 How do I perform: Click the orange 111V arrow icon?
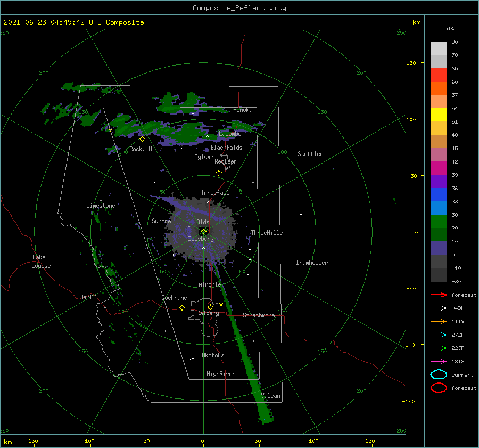point(439,321)
